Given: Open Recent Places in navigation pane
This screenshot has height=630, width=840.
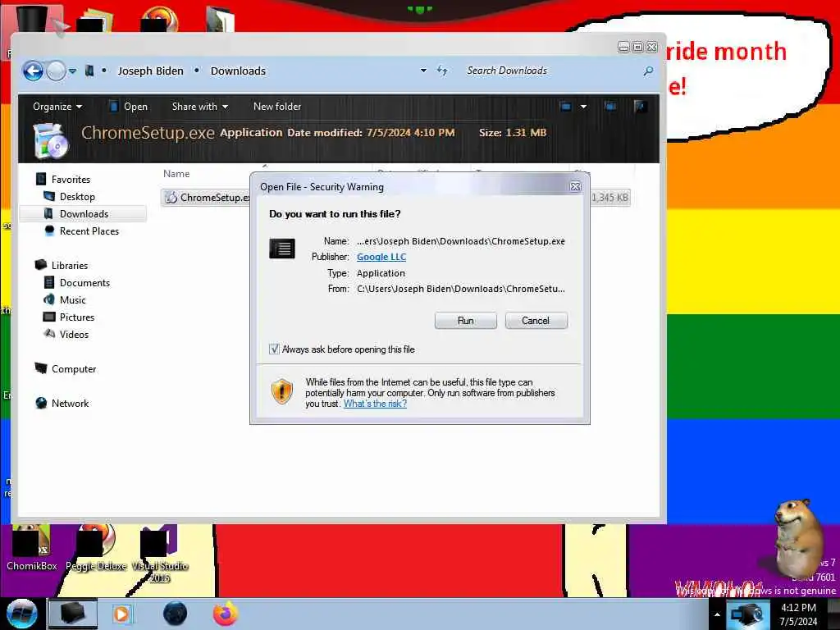Looking at the screenshot, I should coord(89,231).
